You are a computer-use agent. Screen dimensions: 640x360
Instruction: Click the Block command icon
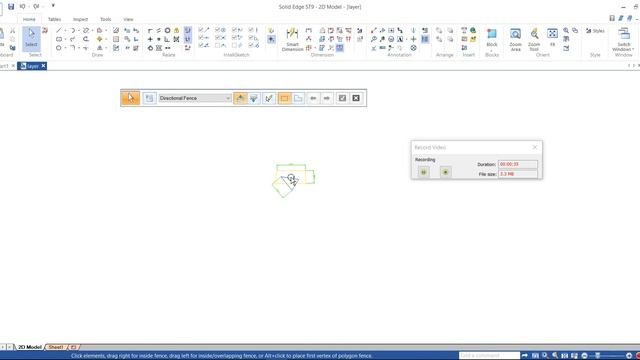[492, 34]
